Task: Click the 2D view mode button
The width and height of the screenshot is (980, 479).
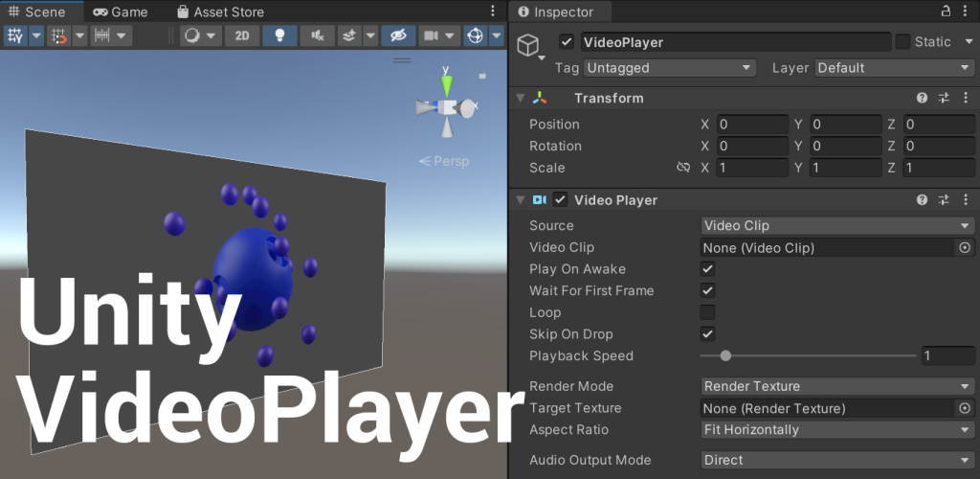Action: coord(242,35)
